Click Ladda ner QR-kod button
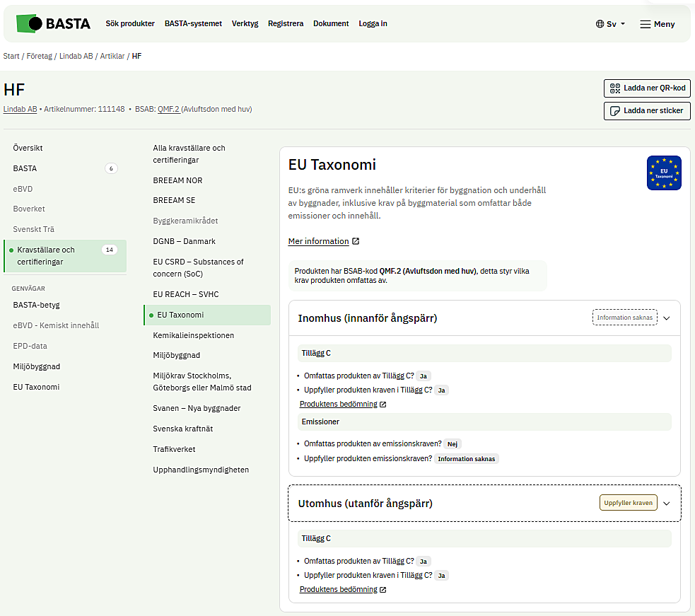The height and width of the screenshot is (616, 695). tap(647, 88)
